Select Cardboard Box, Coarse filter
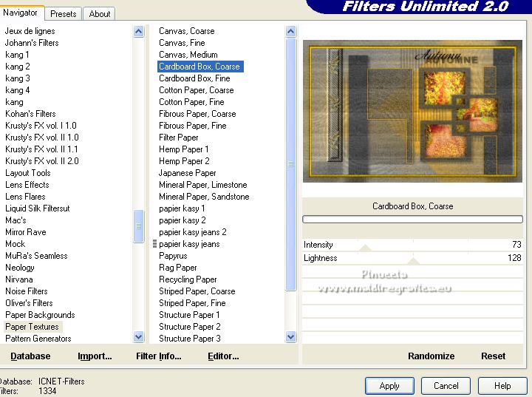Screen dimensions: 532x397 pyautogui.click(x=200, y=67)
